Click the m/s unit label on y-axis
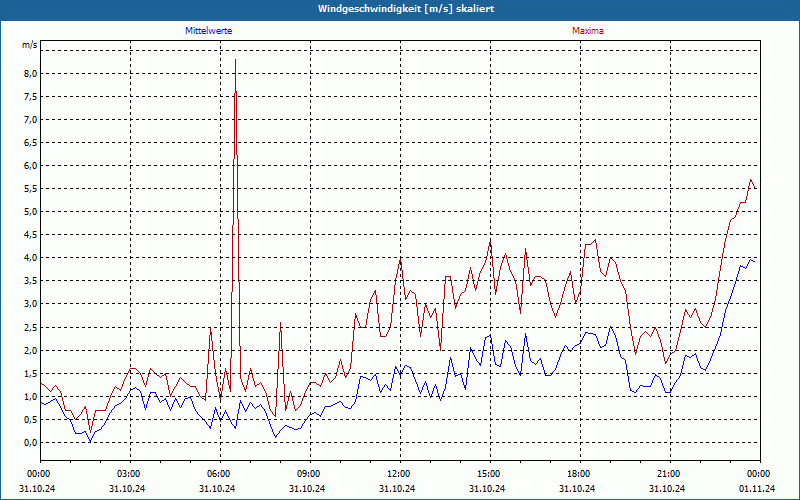The width and height of the screenshot is (800, 500). pos(30,45)
